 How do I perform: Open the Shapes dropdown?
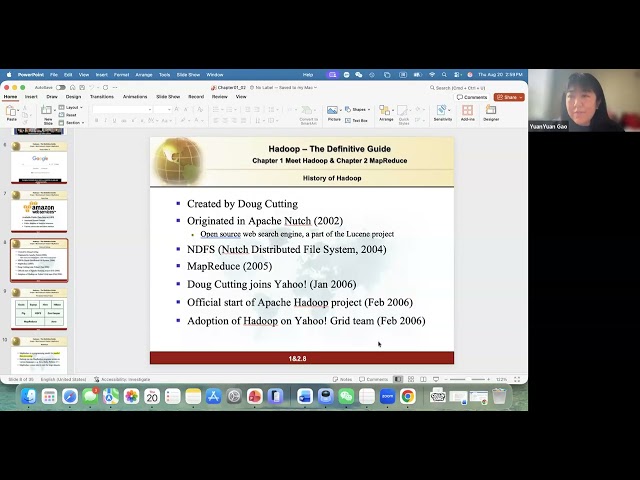click(358, 109)
